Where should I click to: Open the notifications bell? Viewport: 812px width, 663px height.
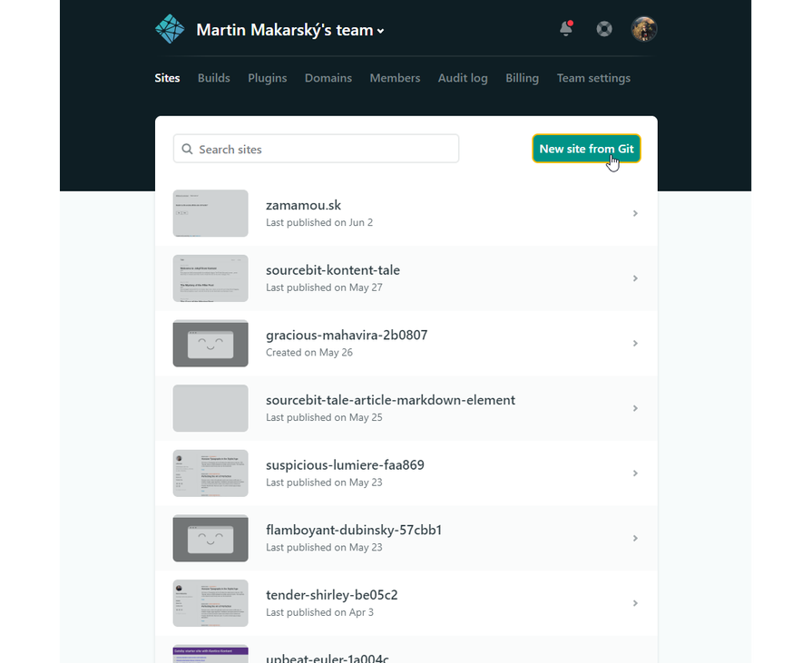566,28
